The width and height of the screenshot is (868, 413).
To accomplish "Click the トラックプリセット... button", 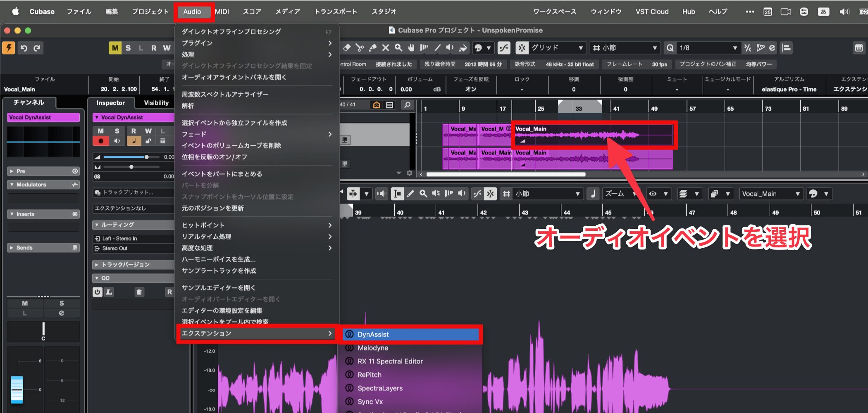I will (x=133, y=192).
